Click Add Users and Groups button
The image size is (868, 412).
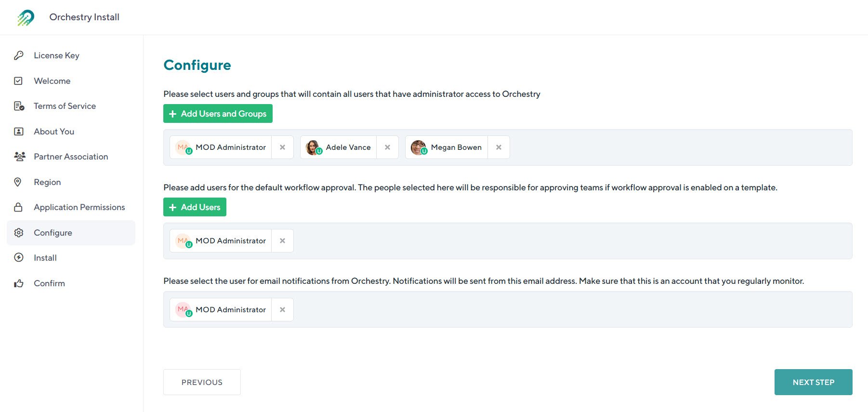218,114
